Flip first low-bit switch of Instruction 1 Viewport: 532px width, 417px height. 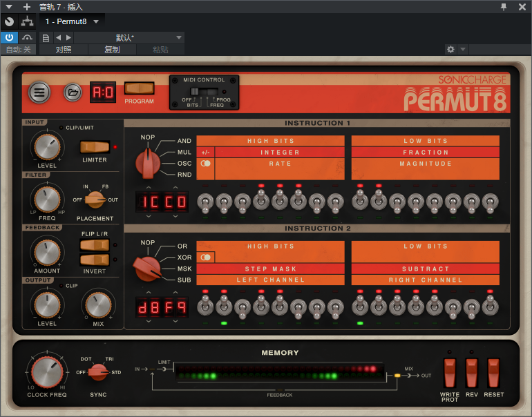(360, 200)
